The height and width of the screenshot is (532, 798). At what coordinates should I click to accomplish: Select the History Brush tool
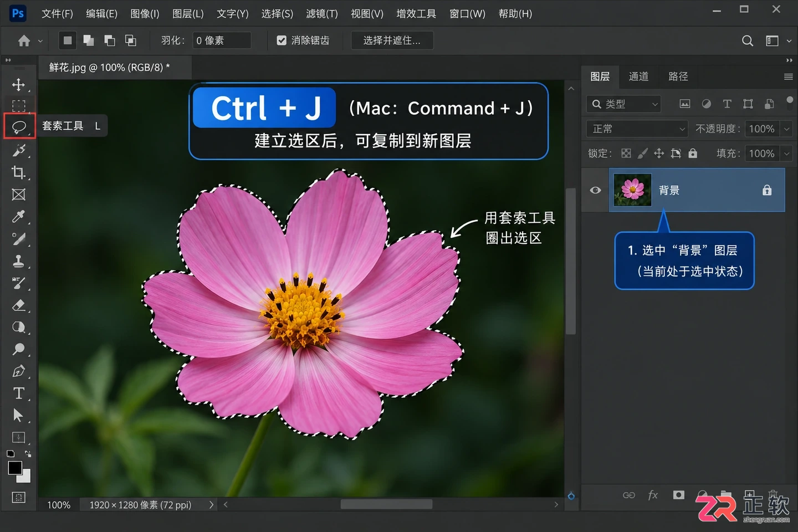pyautogui.click(x=18, y=283)
